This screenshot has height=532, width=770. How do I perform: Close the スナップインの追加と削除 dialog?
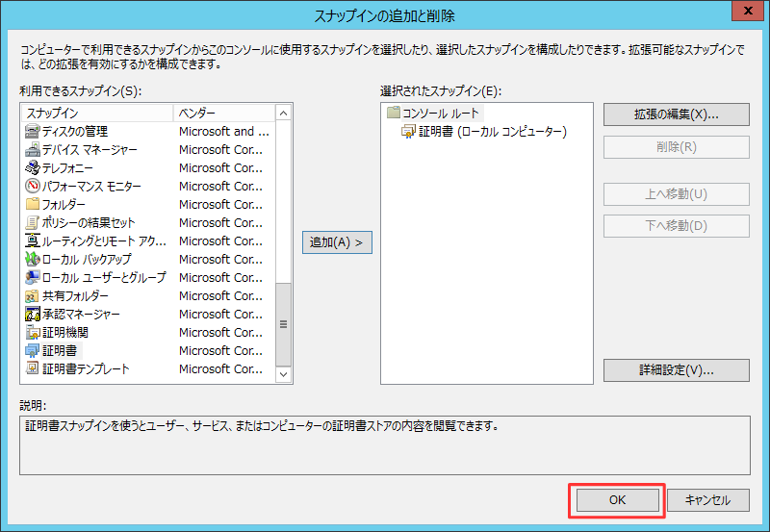[x=748, y=11]
